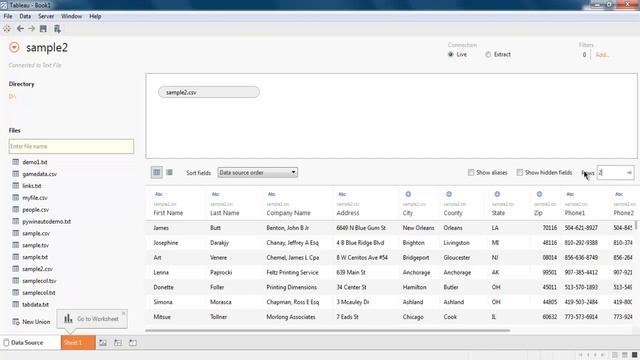The height and width of the screenshot is (360, 640).
Task: Toggle the Show hidden fields checkbox
Action: tap(520, 172)
